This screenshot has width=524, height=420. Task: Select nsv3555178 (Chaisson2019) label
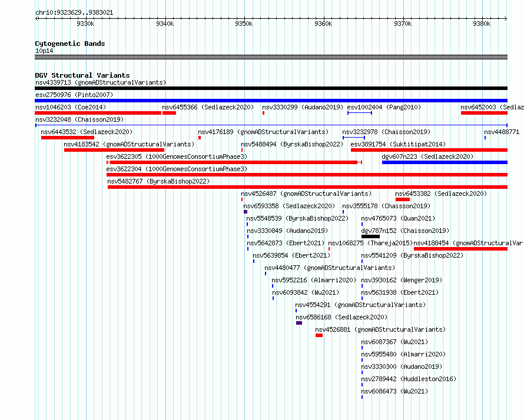(x=386, y=206)
